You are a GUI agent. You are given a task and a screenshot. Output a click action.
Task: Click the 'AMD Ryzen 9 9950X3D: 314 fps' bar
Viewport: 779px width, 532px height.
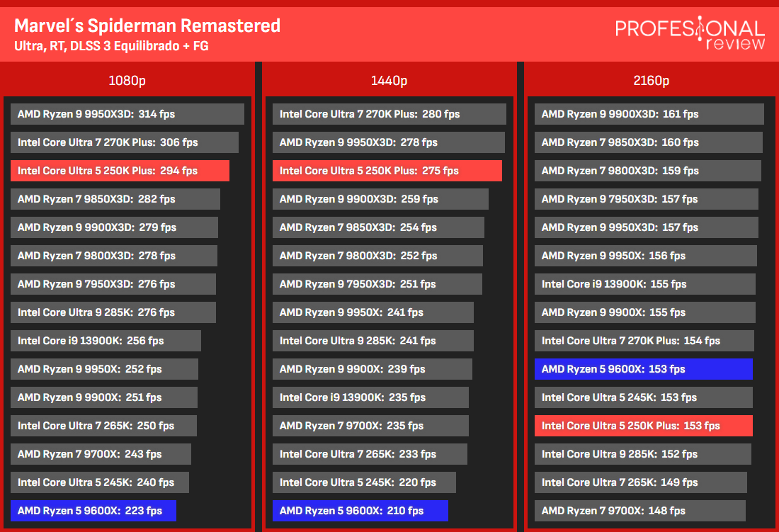127,114
